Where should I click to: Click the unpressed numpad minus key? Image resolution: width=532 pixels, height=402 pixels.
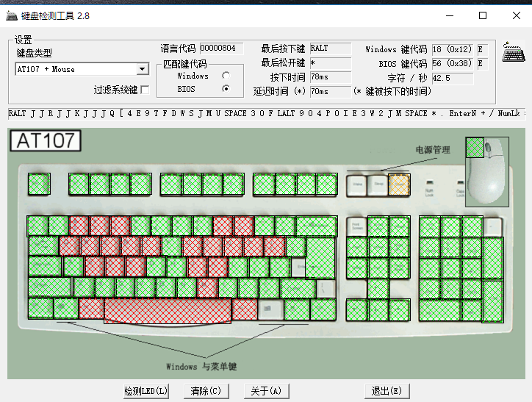(492, 226)
